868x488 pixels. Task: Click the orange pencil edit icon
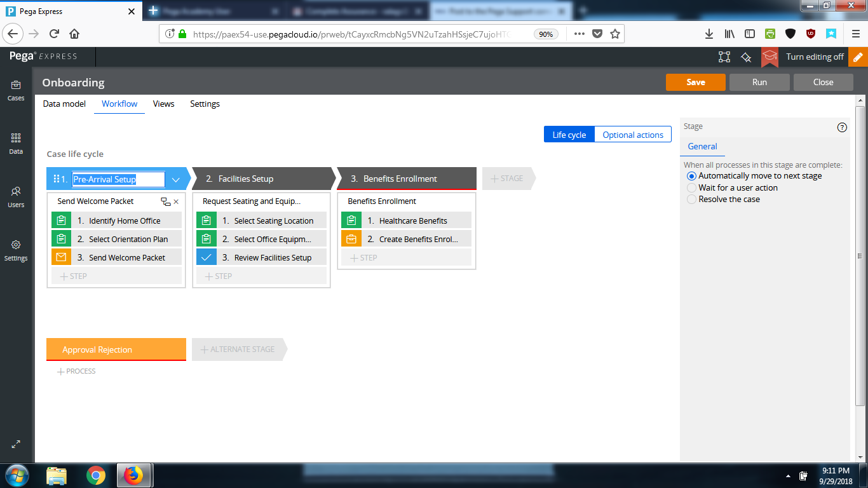(x=858, y=57)
